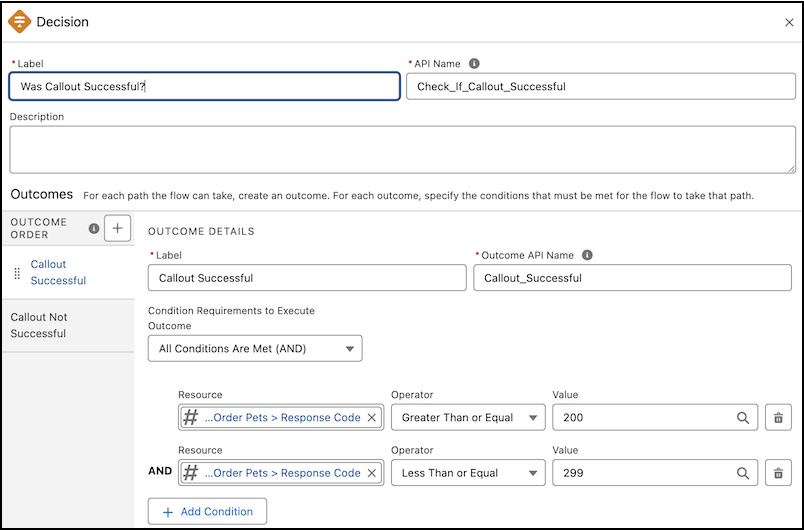The width and height of the screenshot is (804, 530).
Task: Add a new outcome with plus button
Action: (117, 228)
